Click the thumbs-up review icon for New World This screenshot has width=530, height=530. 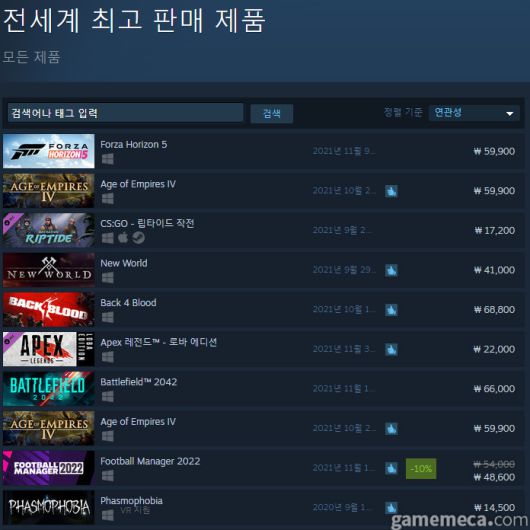tap(391, 270)
